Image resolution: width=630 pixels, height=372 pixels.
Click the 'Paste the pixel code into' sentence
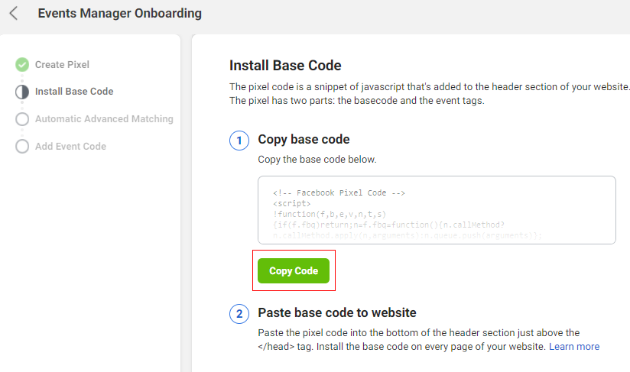pos(419,333)
